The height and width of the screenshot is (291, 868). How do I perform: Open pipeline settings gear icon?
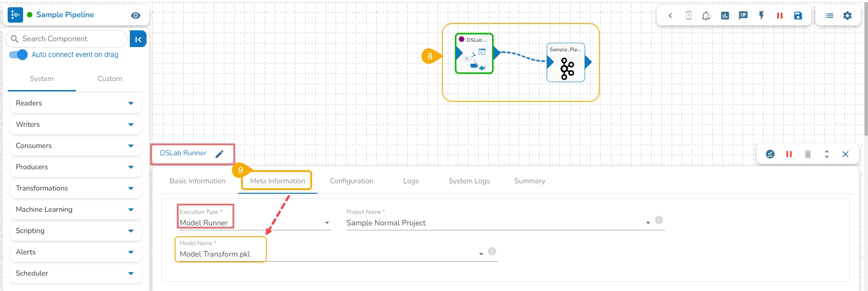[847, 16]
